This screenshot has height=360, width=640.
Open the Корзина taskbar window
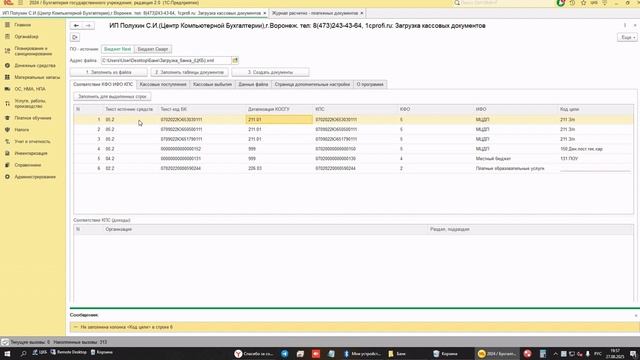coord(446,353)
